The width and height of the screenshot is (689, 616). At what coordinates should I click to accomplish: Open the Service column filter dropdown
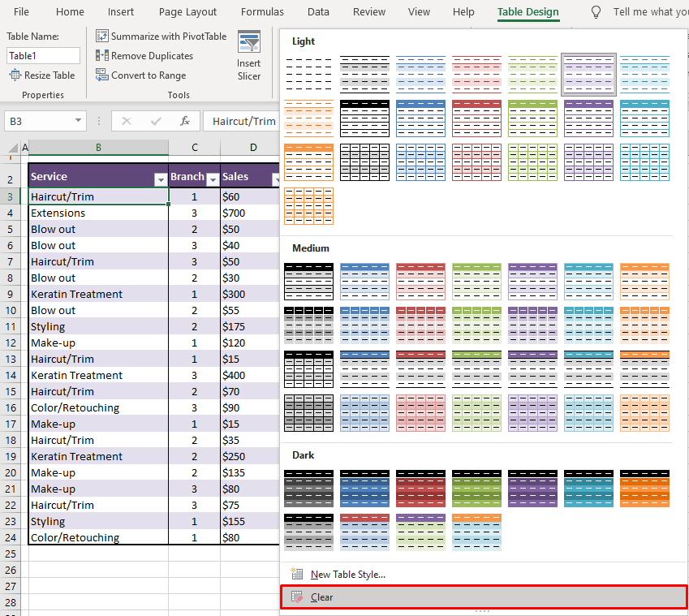[160, 177]
